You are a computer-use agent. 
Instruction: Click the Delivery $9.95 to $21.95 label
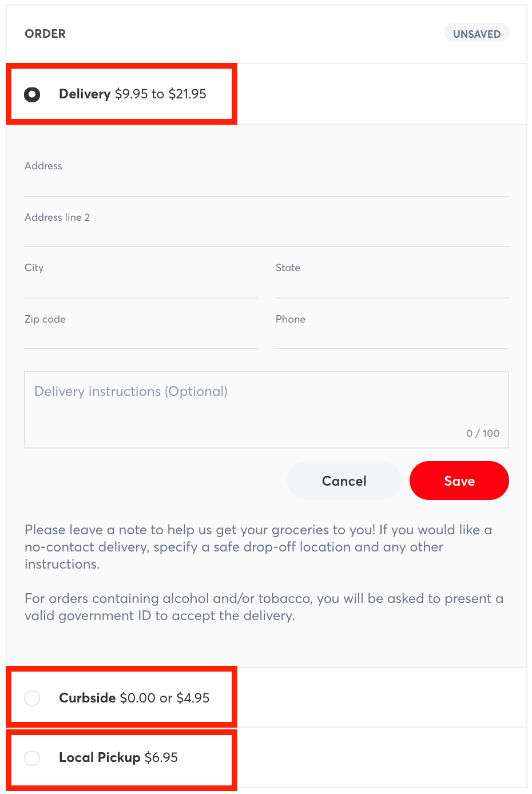tap(133, 94)
